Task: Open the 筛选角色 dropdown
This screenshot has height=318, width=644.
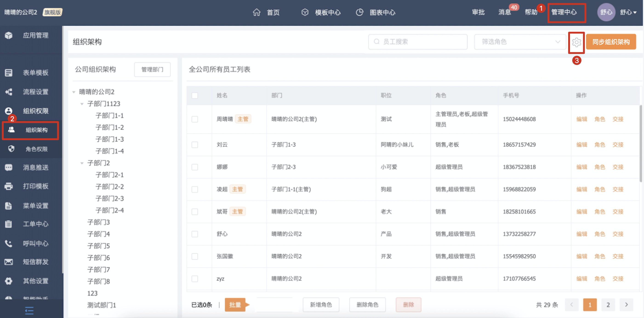Action: [520, 42]
